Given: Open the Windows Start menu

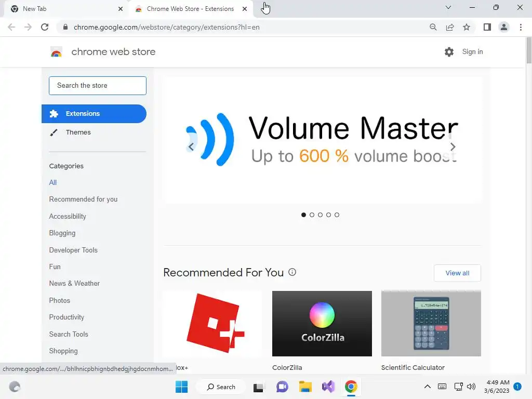Looking at the screenshot, I should (x=181, y=387).
